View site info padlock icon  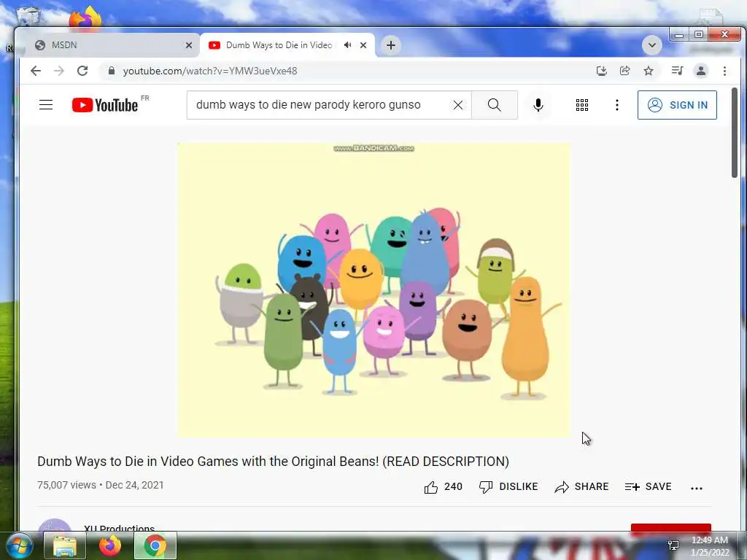tap(112, 71)
